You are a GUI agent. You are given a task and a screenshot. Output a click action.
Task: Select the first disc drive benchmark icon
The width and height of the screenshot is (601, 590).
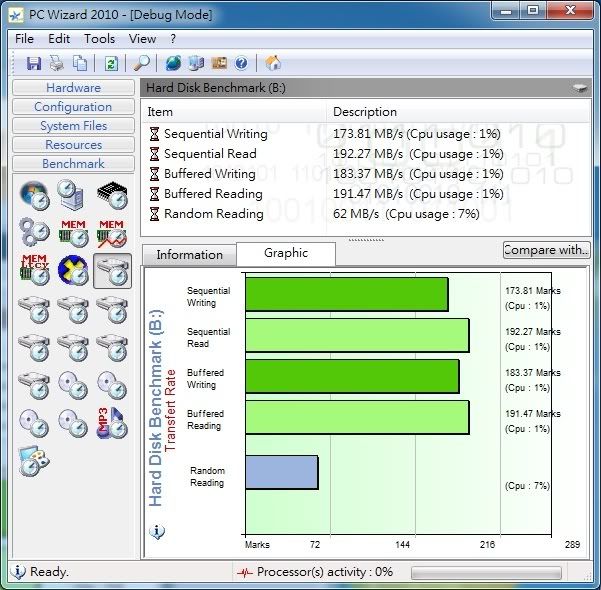[73, 385]
